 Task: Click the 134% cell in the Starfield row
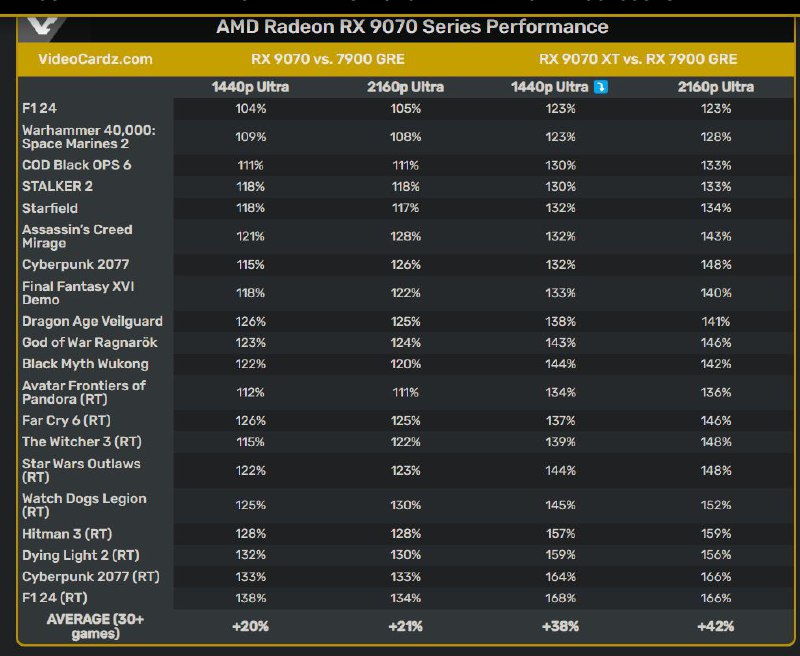point(716,208)
